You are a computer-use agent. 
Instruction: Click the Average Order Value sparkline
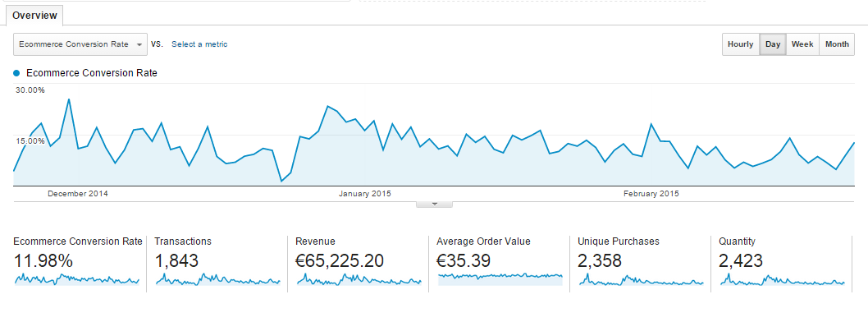click(500, 278)
